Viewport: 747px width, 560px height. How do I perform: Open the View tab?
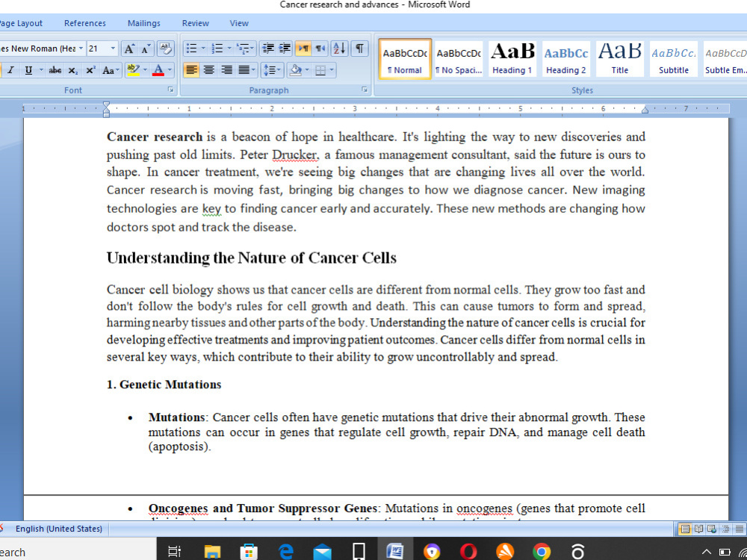[x=239, y=23]
